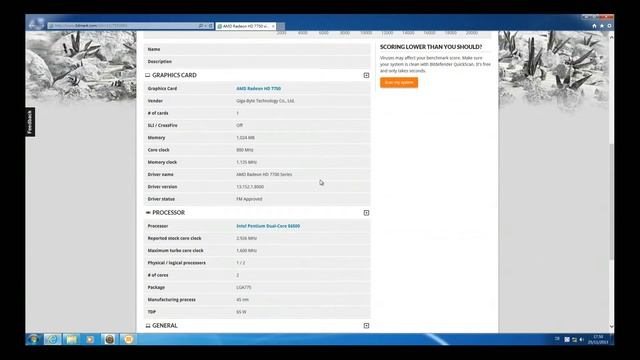
Task: Click the Name field row label
Action: 154,49
